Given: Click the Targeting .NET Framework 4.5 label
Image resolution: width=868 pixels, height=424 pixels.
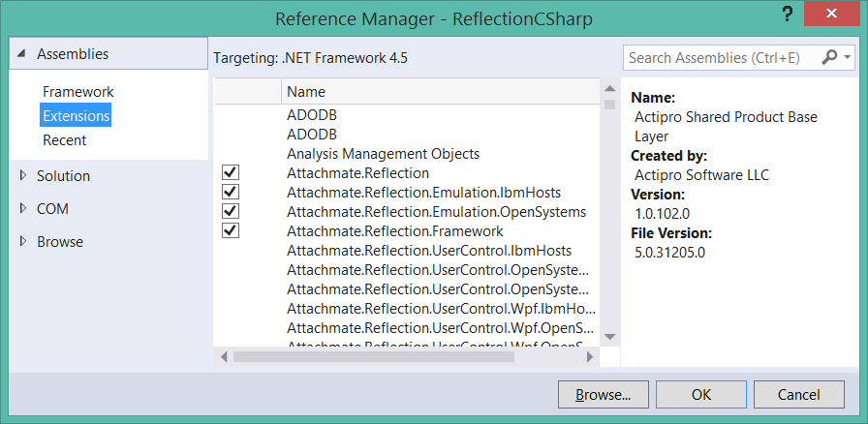Looking at the screenshot, I should pos(311,57).
